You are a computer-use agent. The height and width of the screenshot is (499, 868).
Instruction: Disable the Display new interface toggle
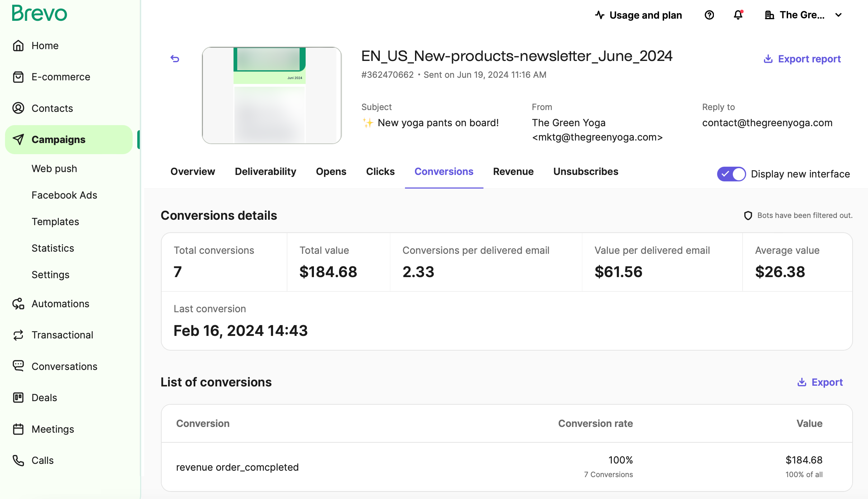tap(731, 174)
